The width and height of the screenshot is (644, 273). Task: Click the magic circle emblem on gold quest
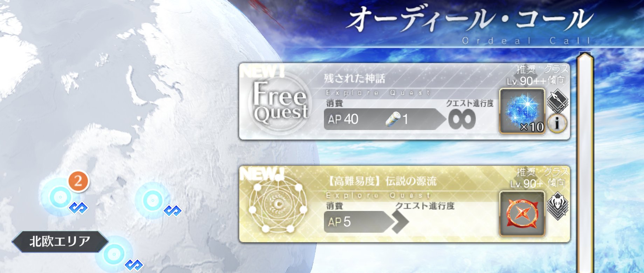(278, 205)
